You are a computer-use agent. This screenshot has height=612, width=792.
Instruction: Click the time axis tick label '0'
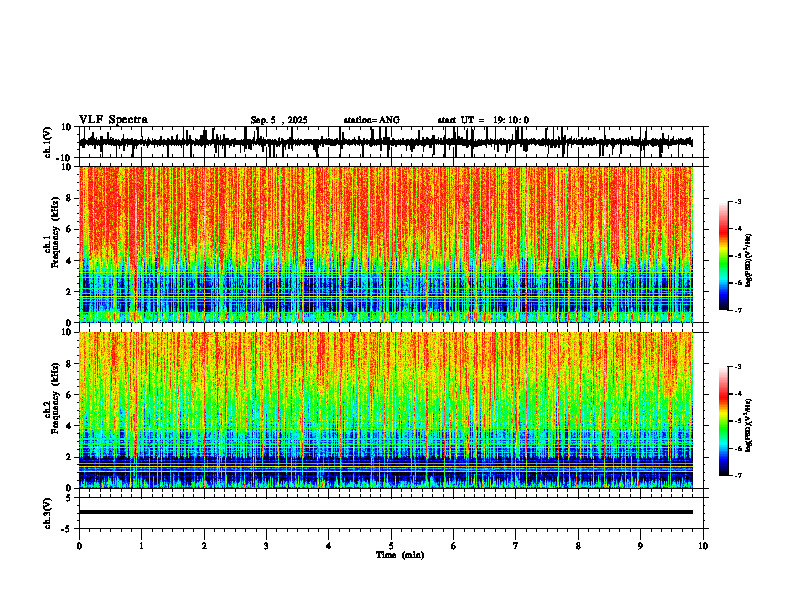79,546
